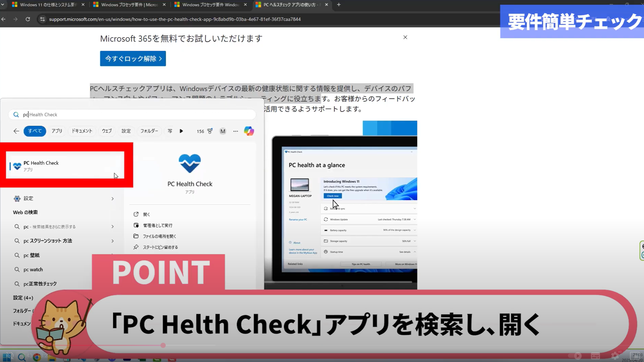Screen dimensions: 644x362
Task: Click the rewards trophy icon beside 156
Action: [210, 131]
